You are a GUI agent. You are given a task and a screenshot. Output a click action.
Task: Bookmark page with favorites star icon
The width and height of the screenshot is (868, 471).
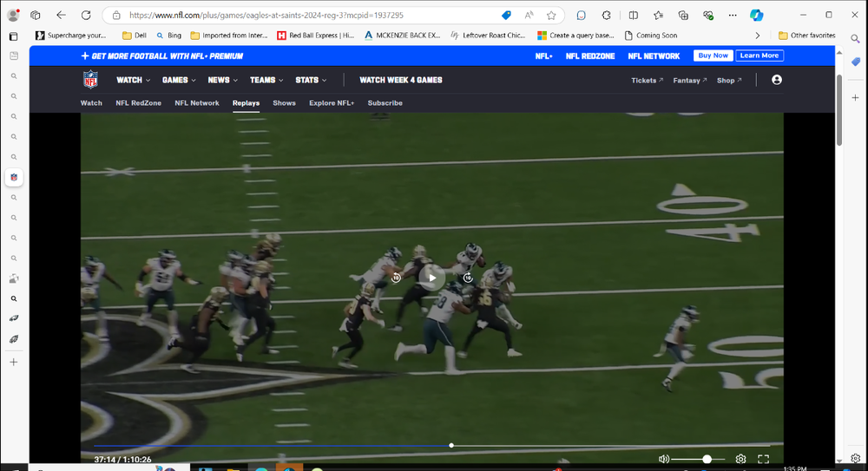(x=551, y=16)
